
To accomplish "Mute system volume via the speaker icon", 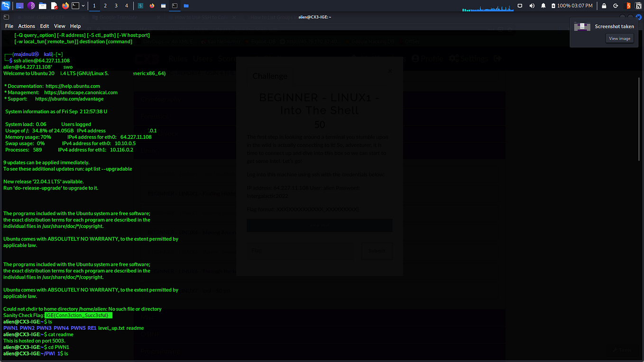I will 532,6.
